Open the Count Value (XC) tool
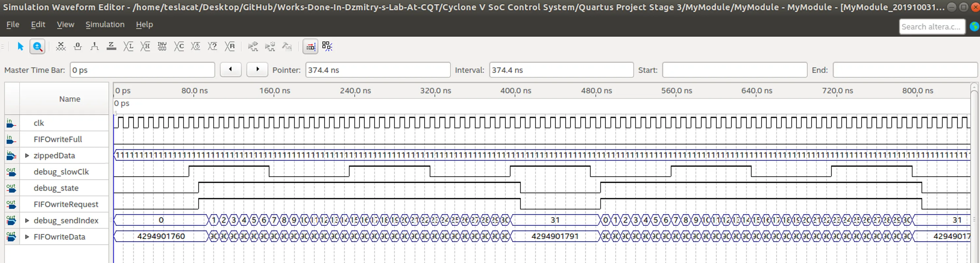 click(x=179, y=46)
